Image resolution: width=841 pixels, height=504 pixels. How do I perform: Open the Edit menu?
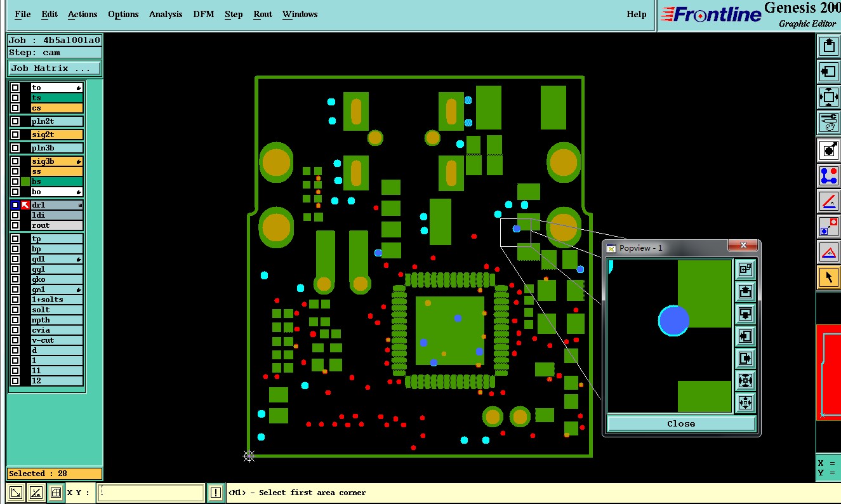[50, 14]
